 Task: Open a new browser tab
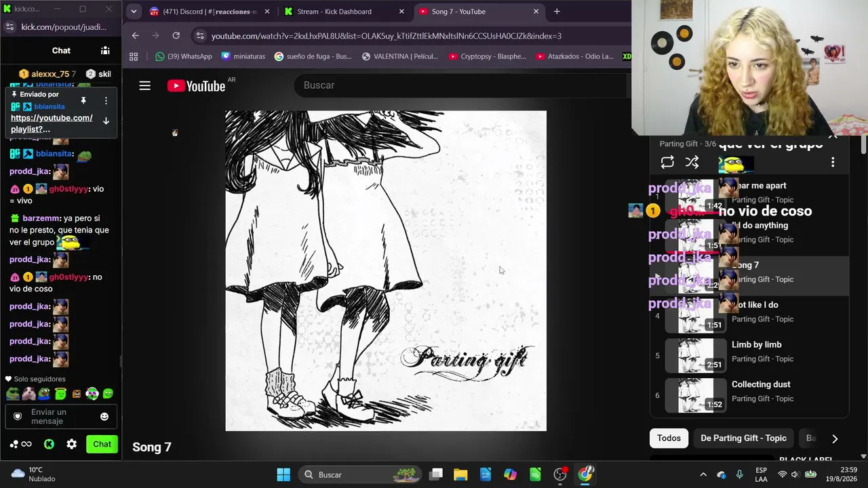coord(557,12)
